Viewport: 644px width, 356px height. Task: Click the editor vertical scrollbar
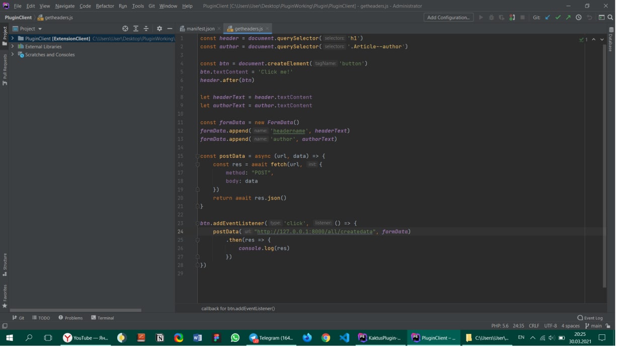[604, 166]
